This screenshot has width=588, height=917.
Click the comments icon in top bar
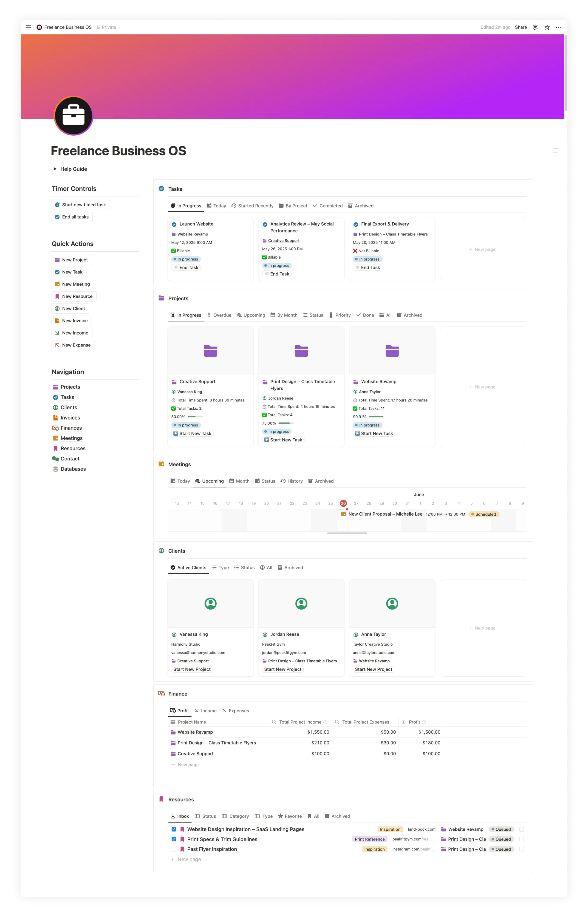pyautogui.click(x=535, y=27)
